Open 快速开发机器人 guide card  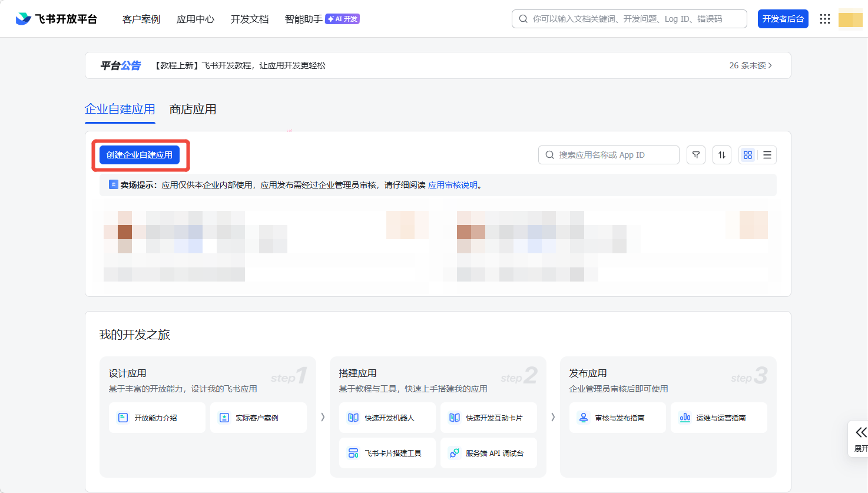click(x=387, y=418)
